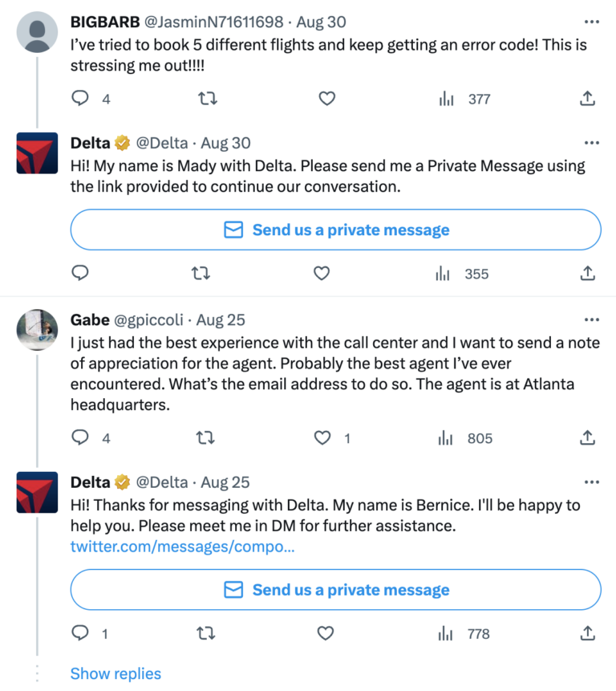The width and height of the screenshot is (616, 691).
Task: Reply to Gabe's call center appreciation tweet
Action: [x=80, y=438]
